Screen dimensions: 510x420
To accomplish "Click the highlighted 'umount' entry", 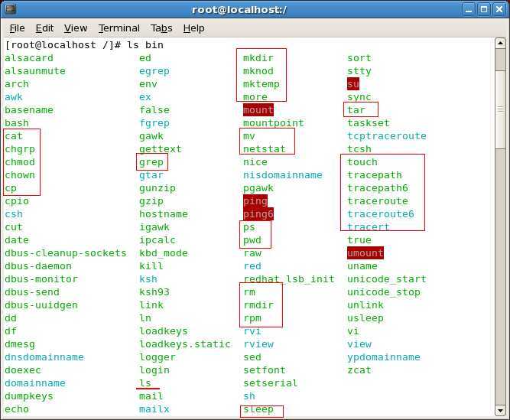I will [x=365, y=253].
